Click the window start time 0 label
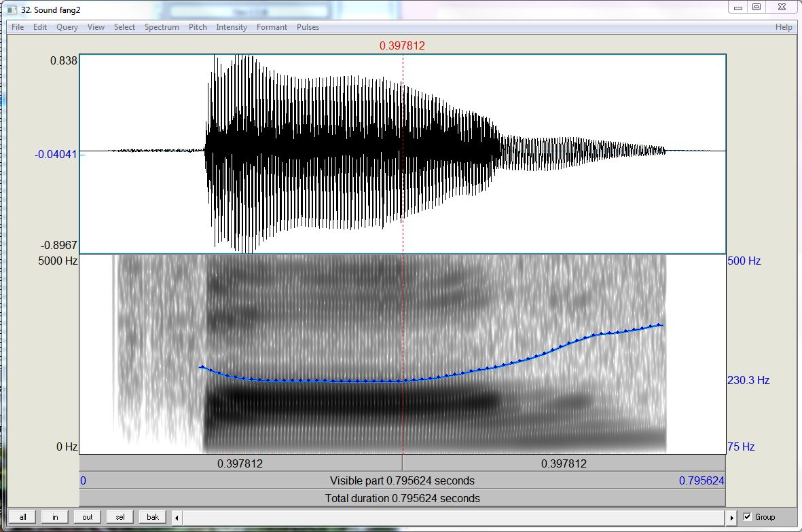The height and width of the screenshot is (532, 802). 84,481
